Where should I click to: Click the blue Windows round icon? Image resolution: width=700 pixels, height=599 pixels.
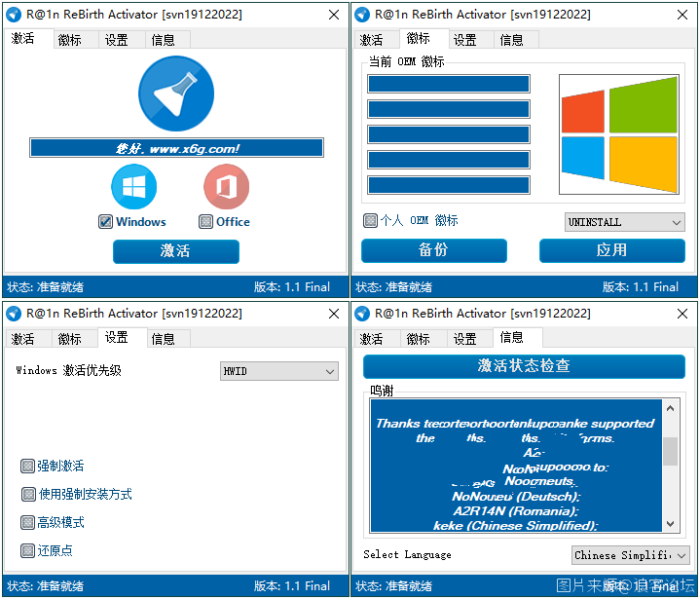[134, 187]
